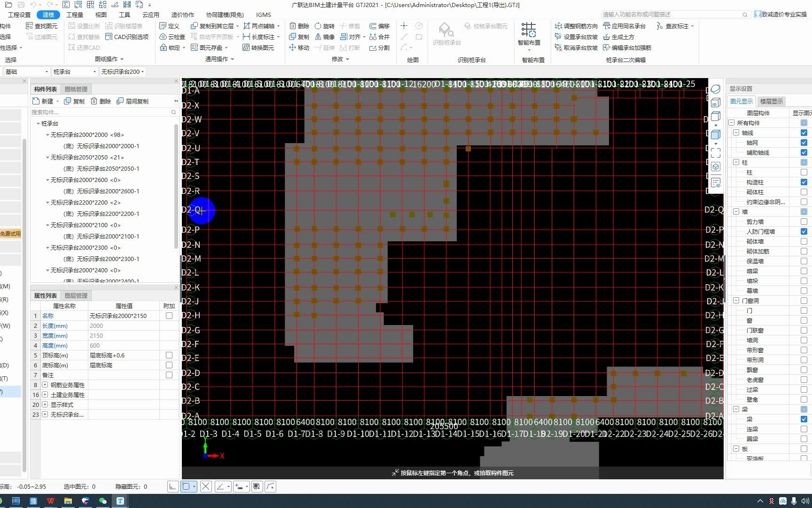Click the 智能布置 smart layout icon
Image resolution: width=812 pixels, height=508 pixels.
click(x=529, y=30)
